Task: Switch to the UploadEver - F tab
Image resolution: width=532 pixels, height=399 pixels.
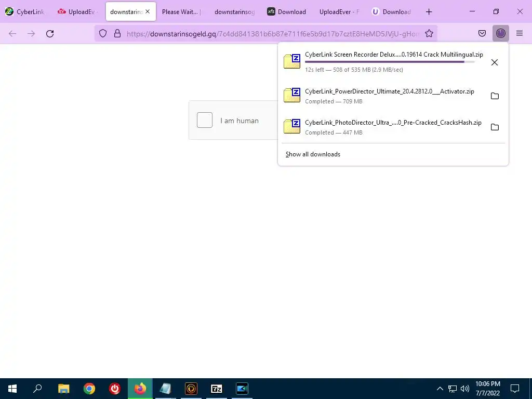Action: coord(340,12)
